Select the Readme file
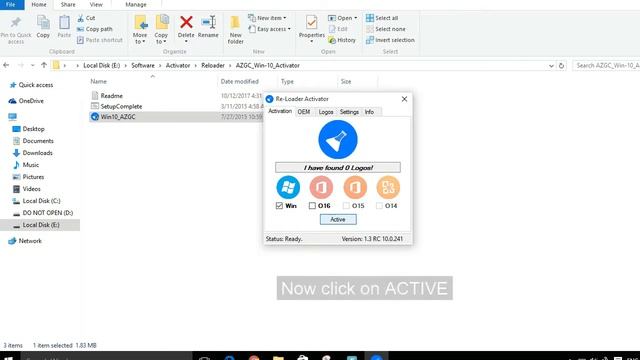This screenshot has width=640, height=360. (x=111, y=96)
